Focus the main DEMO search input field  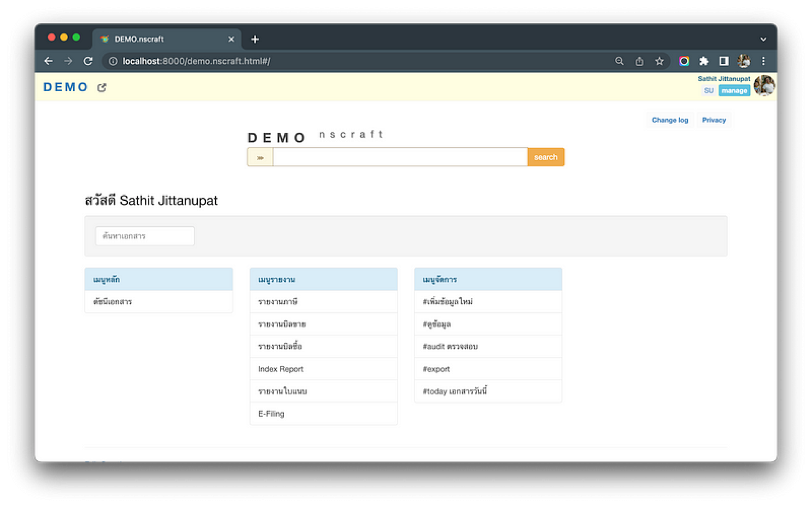click(400, 157)
